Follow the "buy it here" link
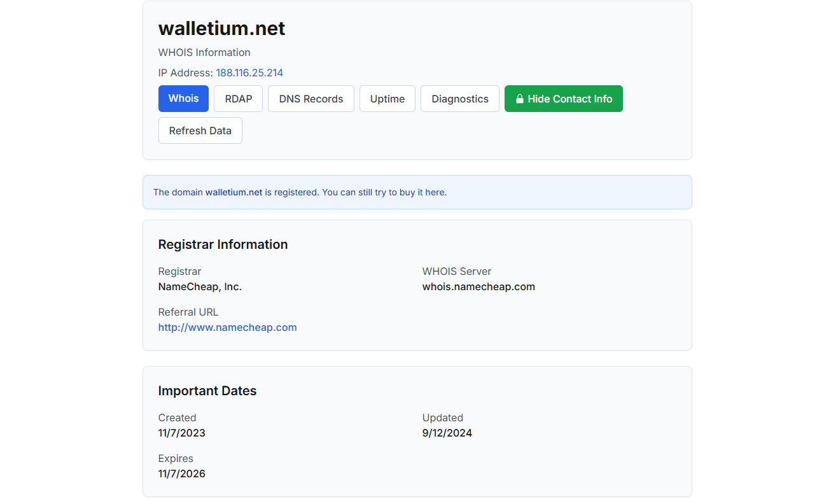The image size is (824, 504). tap(422, 192)
